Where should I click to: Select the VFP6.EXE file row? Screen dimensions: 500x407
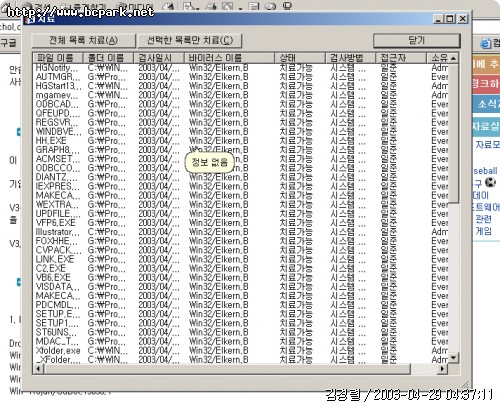[x=241, y=223]
